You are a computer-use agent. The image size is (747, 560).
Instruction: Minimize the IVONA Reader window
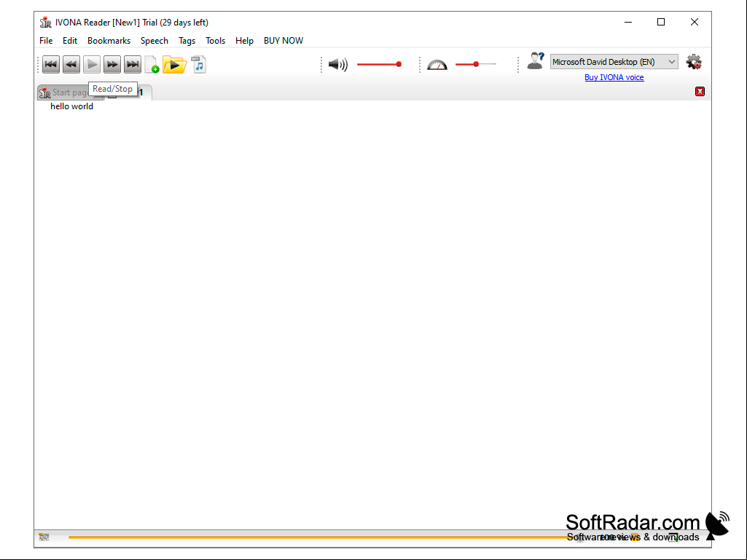tap(628, 22)
